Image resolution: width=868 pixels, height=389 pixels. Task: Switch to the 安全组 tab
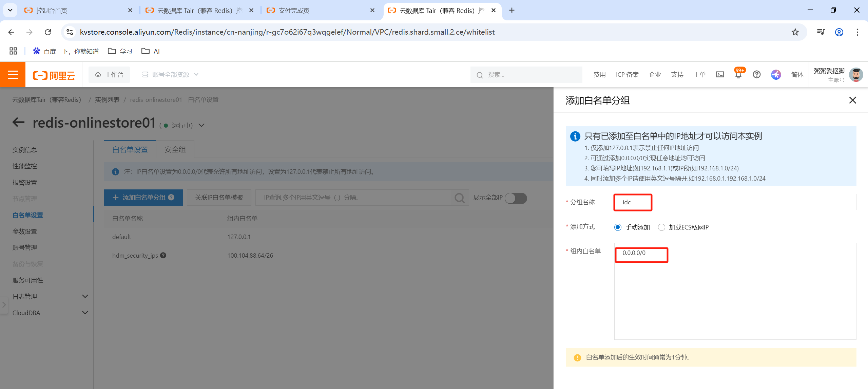[x=175, y=149]
